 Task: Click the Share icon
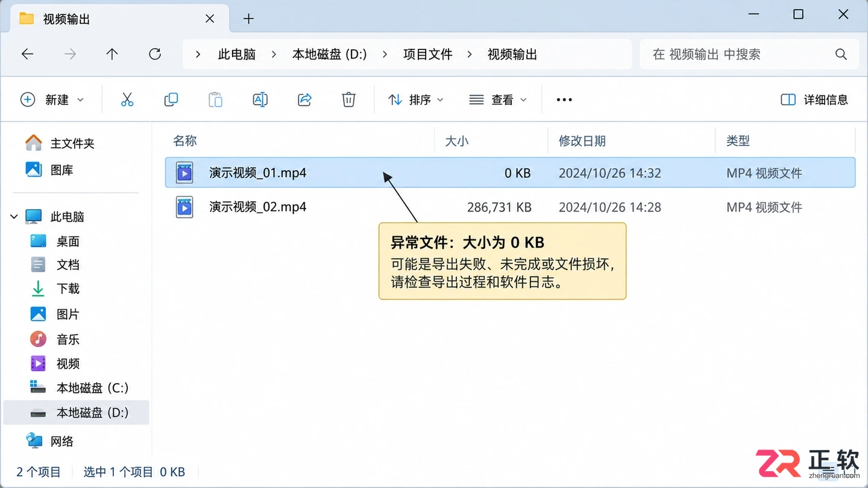coord(304,99)
